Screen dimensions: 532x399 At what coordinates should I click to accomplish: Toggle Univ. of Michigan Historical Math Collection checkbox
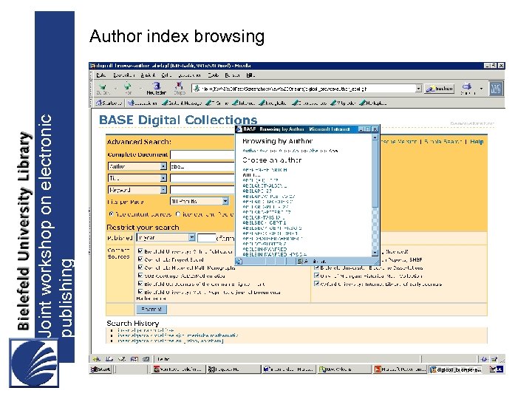[x=316, y=276]
